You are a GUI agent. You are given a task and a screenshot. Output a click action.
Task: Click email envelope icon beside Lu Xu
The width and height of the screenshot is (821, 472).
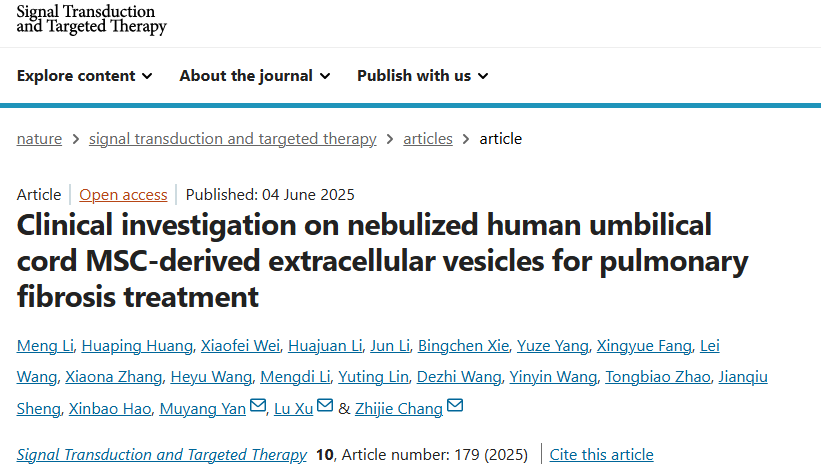[324, 406]
